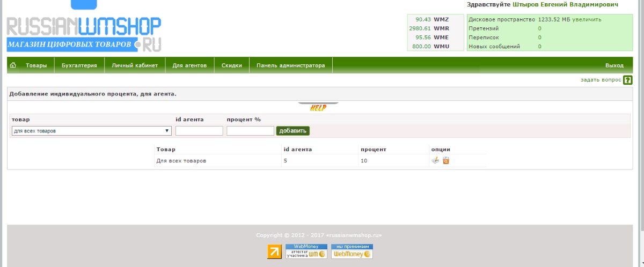Click the увеличить disk space link
This screenshot has height=267, width=644.
pyautogui.click(x=587, y=19)
